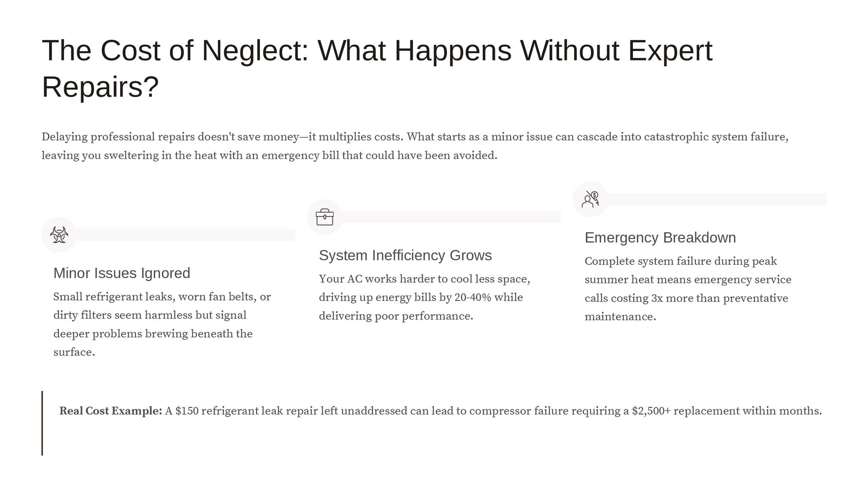Click the dark vertical bar beside the callout
Screen dimensions: 868x488
tap(42, 423)
